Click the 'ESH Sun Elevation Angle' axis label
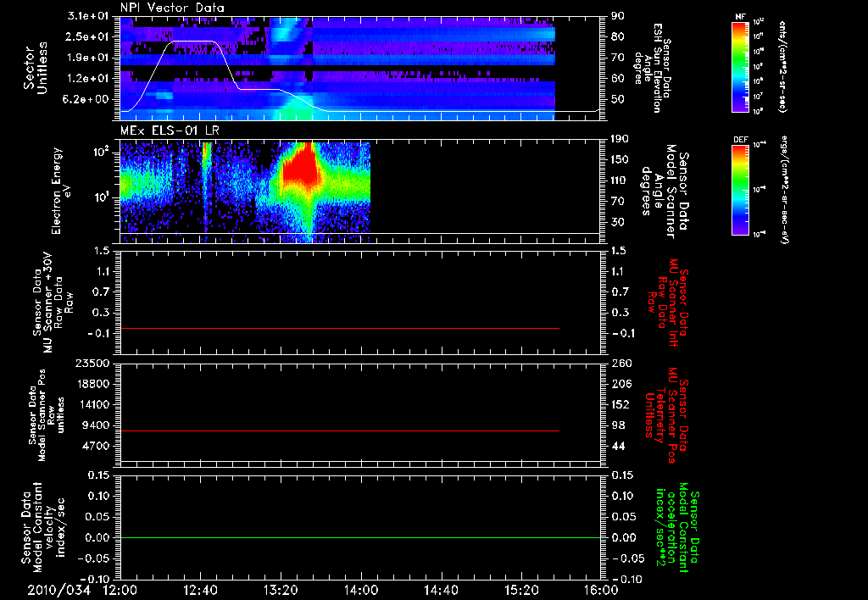The width and height of the screenshot is (868, 600). coord(651,68)
